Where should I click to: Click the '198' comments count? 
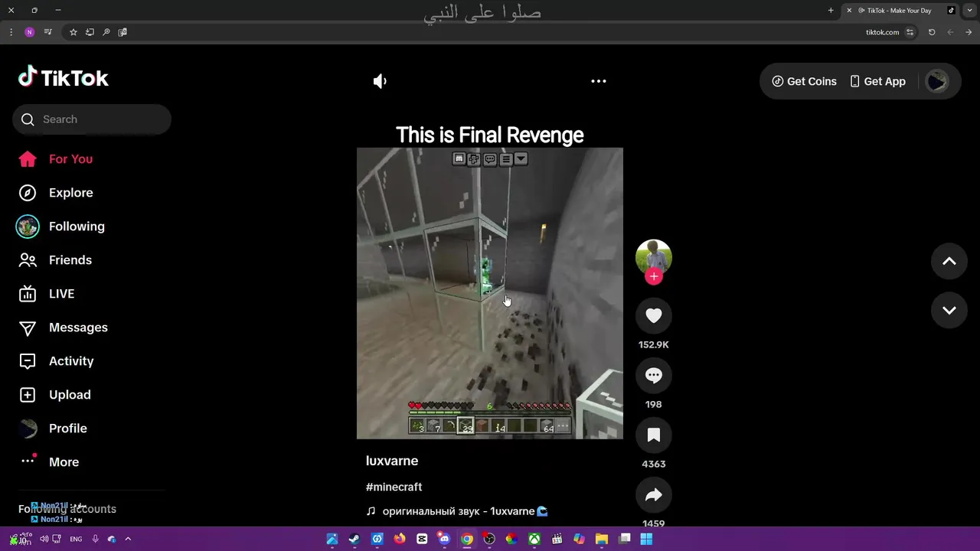pyautogui.click(x=654, y=404)
